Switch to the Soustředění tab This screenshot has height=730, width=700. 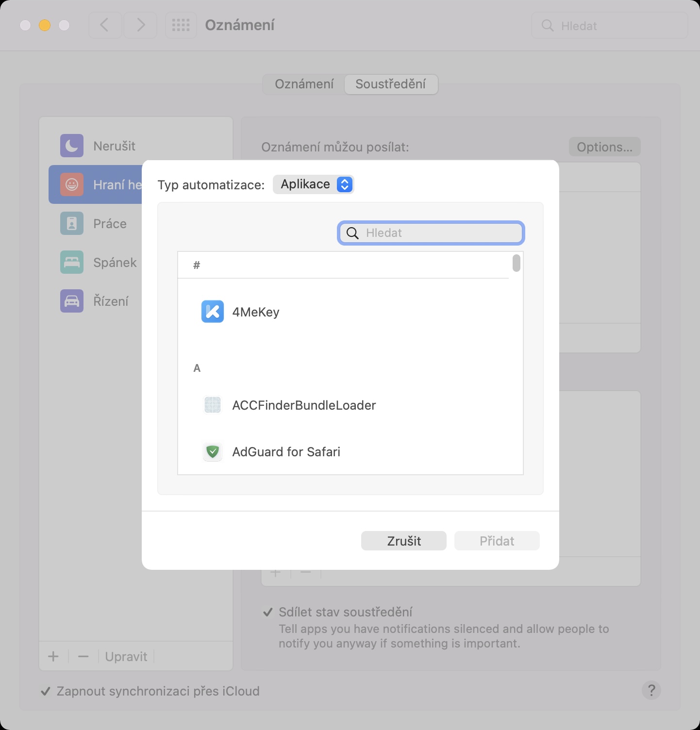pos(391,84)
